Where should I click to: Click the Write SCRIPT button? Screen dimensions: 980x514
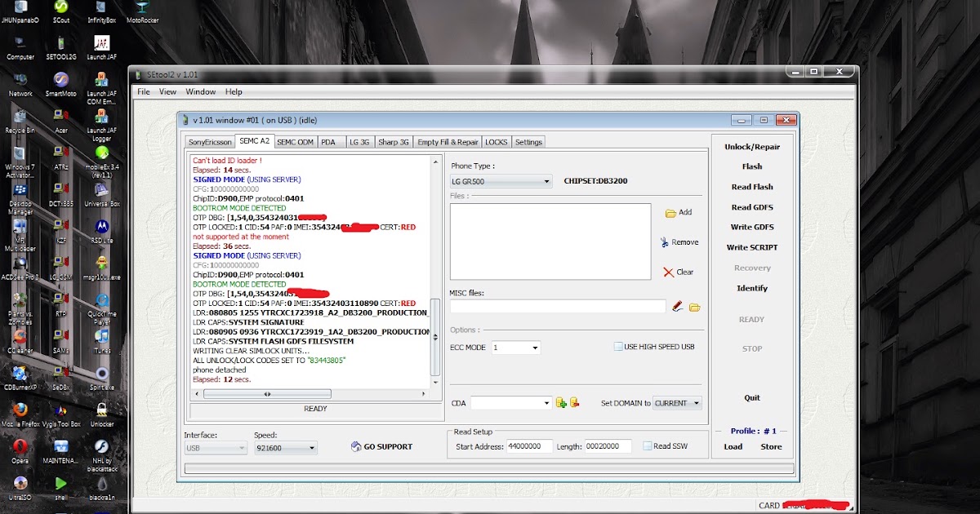pyautogui.click(x=752, y=247)
